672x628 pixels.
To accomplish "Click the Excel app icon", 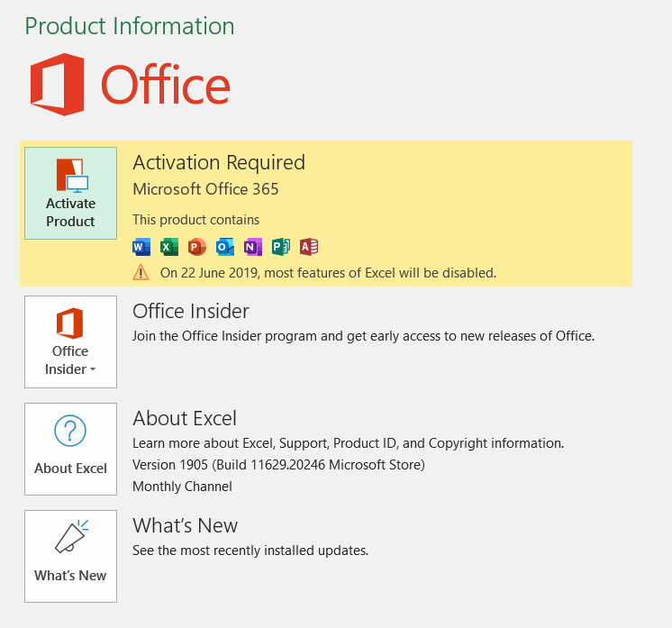I will (169, 247).
